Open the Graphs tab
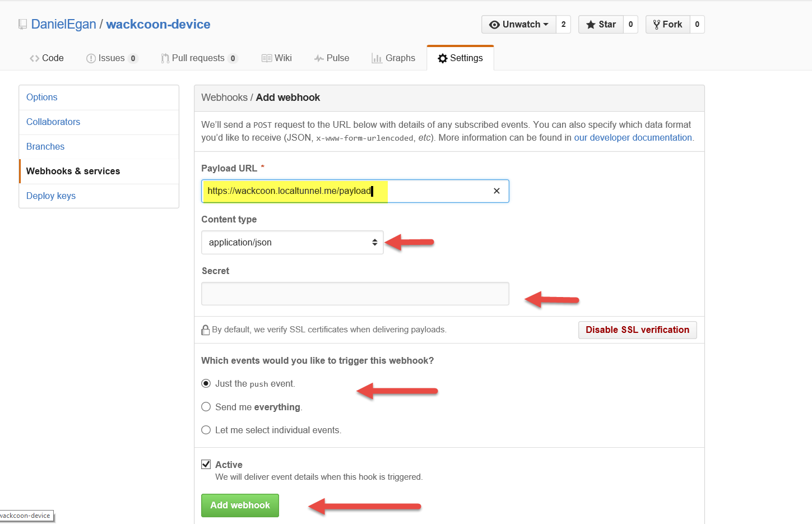 pos(393,58)
